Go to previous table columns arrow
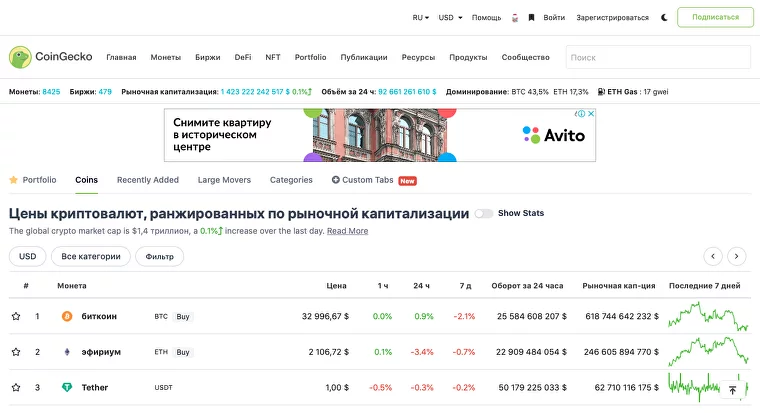The width and height of the screenshot is (760, 413). (712, 256)
